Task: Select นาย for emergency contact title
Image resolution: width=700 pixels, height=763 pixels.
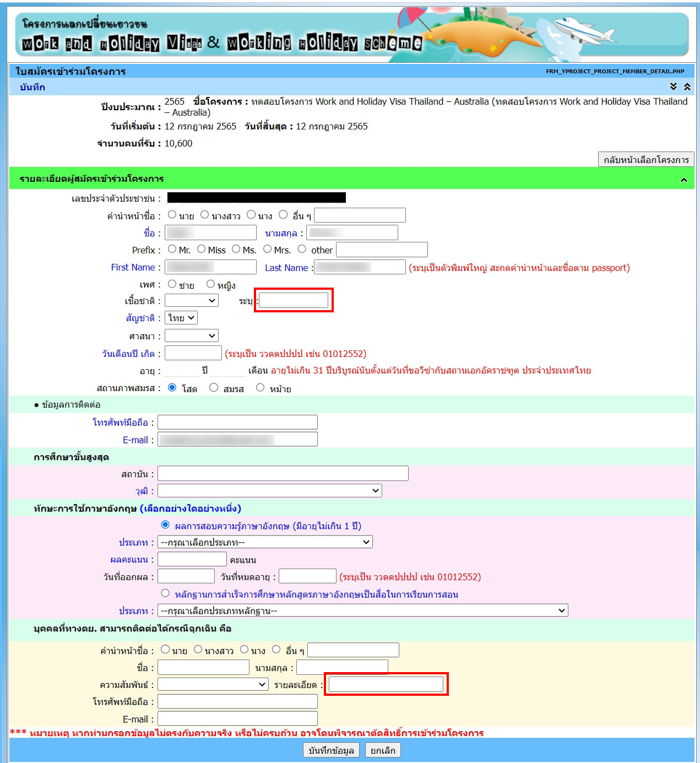Action: coord(165,650)
